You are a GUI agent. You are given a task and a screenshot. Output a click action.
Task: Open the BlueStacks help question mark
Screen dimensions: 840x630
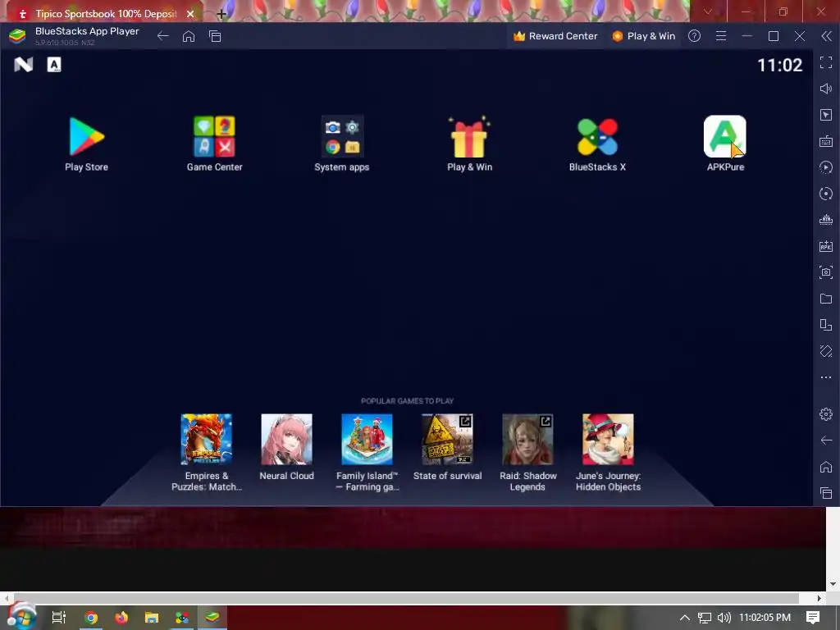[x=694, y=36]
